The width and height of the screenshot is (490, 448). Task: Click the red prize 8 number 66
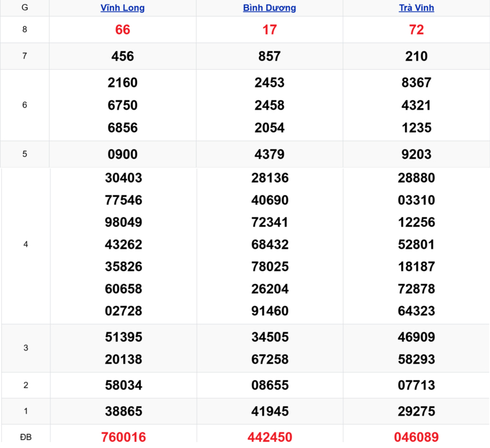coord(123,29)
